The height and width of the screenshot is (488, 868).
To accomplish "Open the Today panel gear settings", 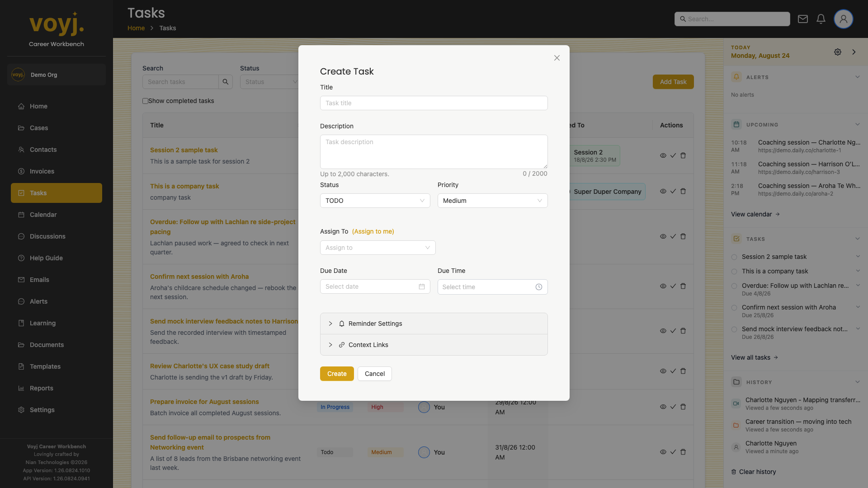I will (838, 52).
